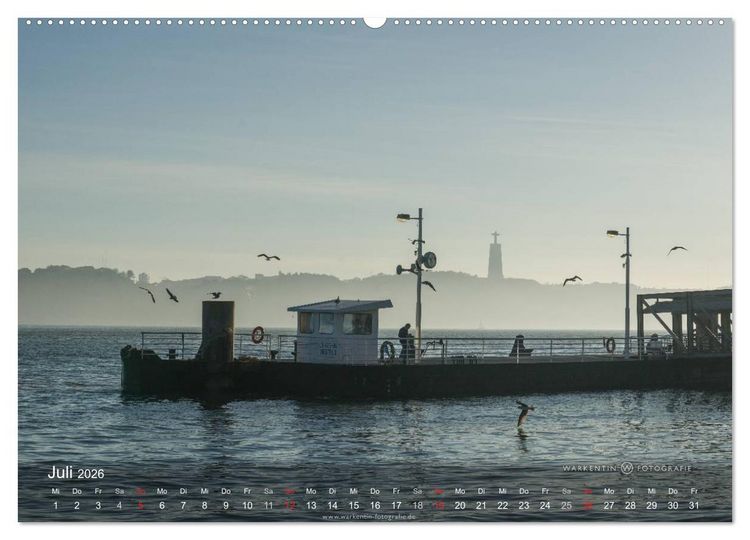
Task: Select date 27 in the calendar row
Action: pyautogui.click(x=609, y=505)
